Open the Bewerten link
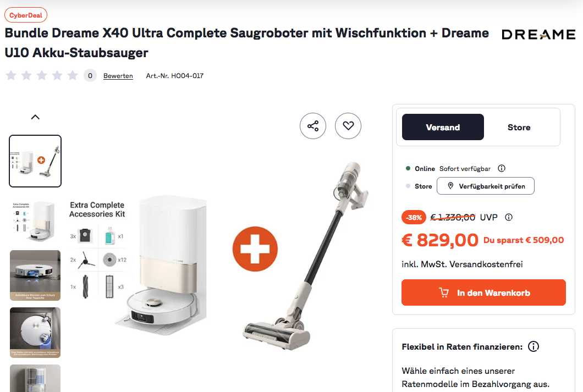Viewport: 583px width, 392px height. coord(118,76)
